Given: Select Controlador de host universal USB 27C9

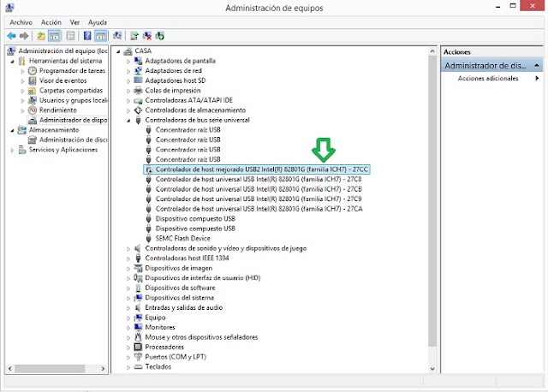Looking at the screenshot, I should (x=259, y=199).
